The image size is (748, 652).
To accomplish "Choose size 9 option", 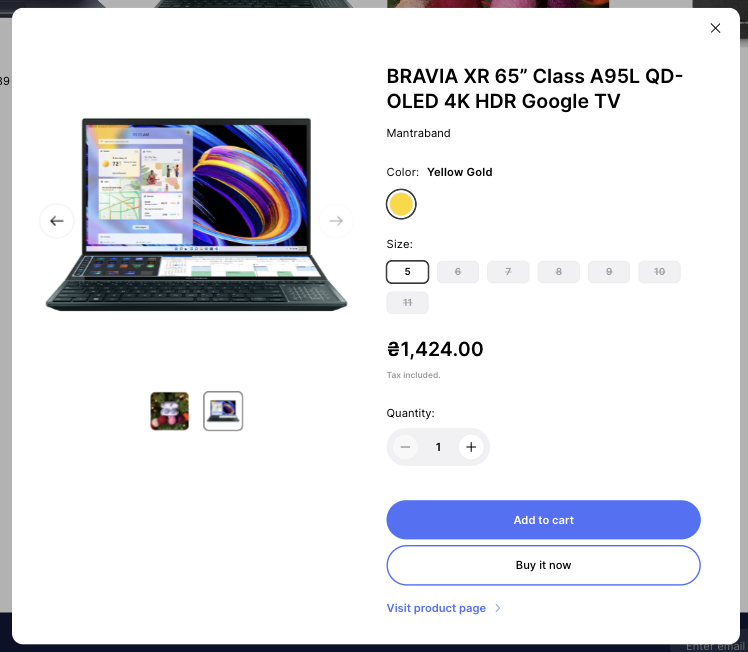I will (609, 272).
